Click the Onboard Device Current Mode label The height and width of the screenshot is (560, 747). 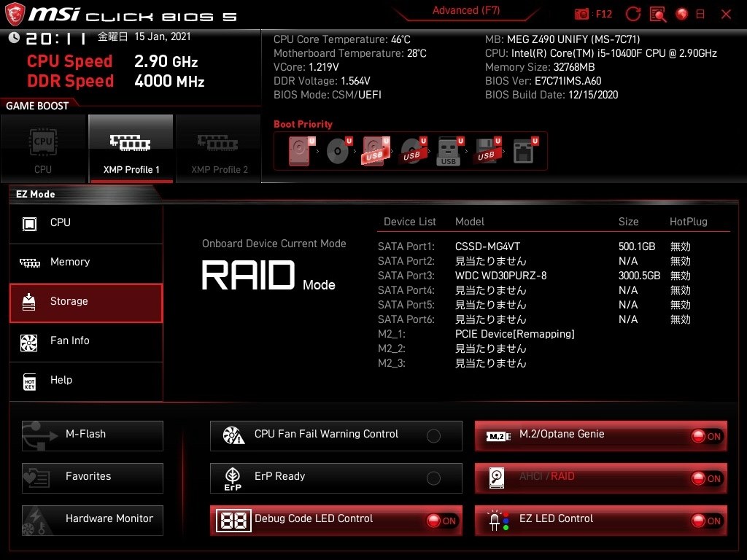(274, 244)
